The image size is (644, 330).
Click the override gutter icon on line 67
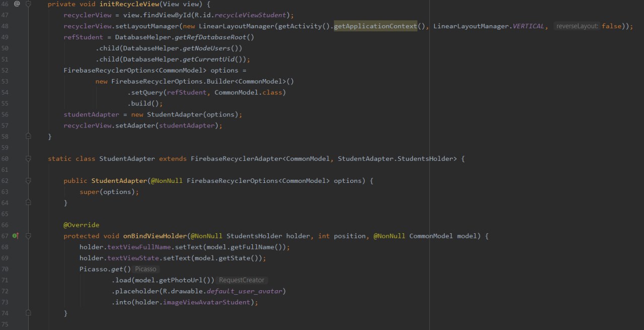point(16,236)
